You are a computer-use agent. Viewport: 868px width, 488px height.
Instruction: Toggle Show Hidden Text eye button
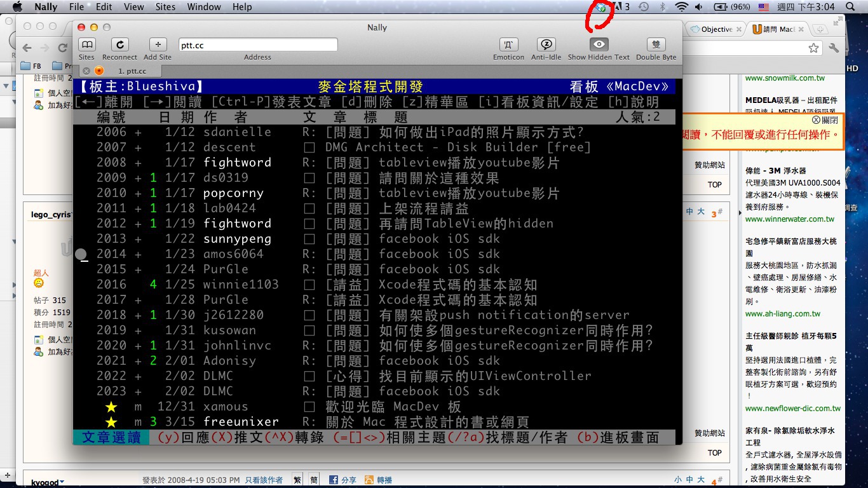click(x=599, y=44)
